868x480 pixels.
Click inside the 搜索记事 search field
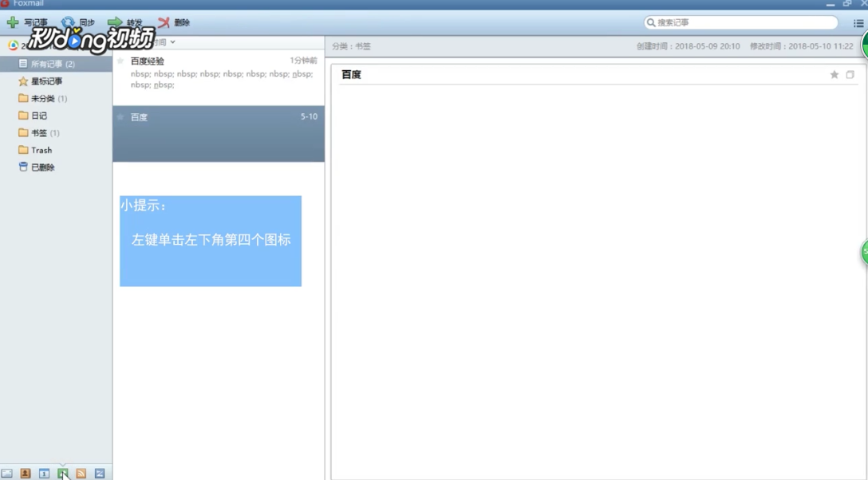[742, 22]
